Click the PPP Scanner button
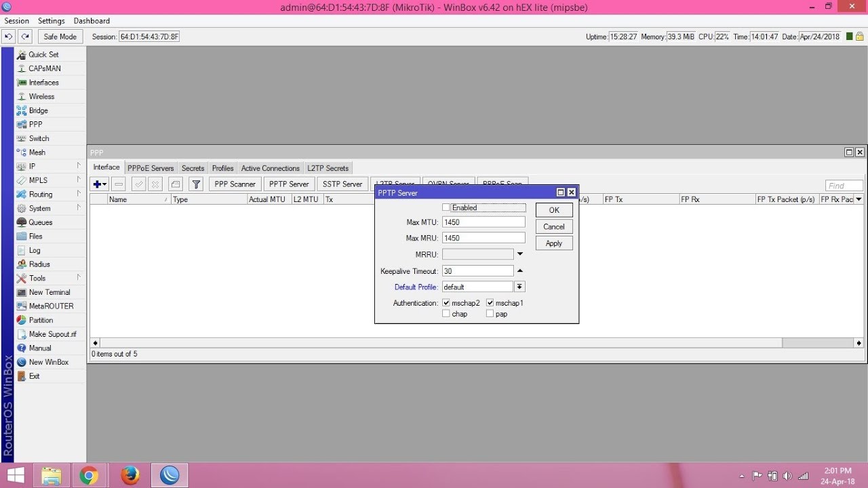Image resolution: width=868 pixels, height=488 pixels. tap(235, 184)
